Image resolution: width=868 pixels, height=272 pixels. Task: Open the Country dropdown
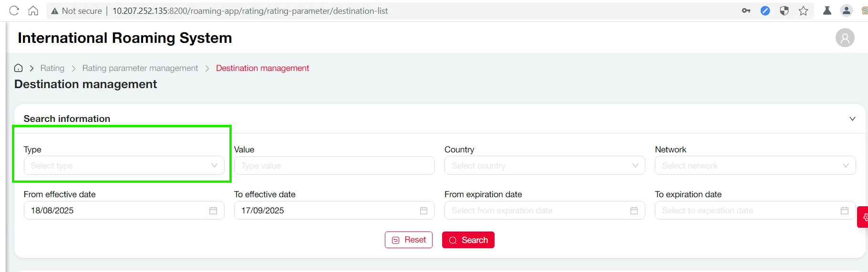[544, 166]
